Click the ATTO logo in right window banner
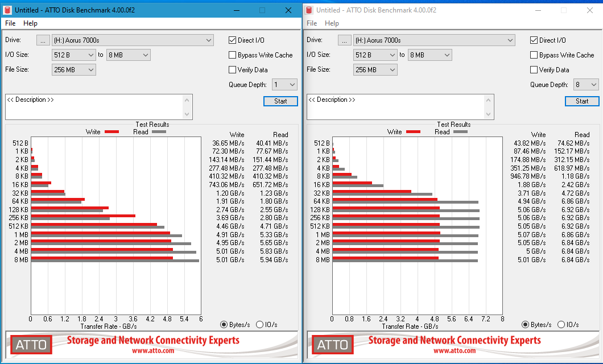The height and width of the screenshot is (364, 603). coord(333,345)
